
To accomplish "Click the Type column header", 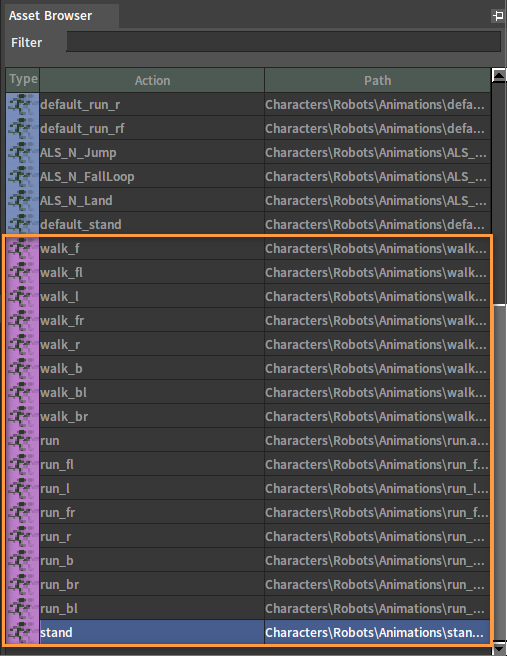I will click(23, 79).
